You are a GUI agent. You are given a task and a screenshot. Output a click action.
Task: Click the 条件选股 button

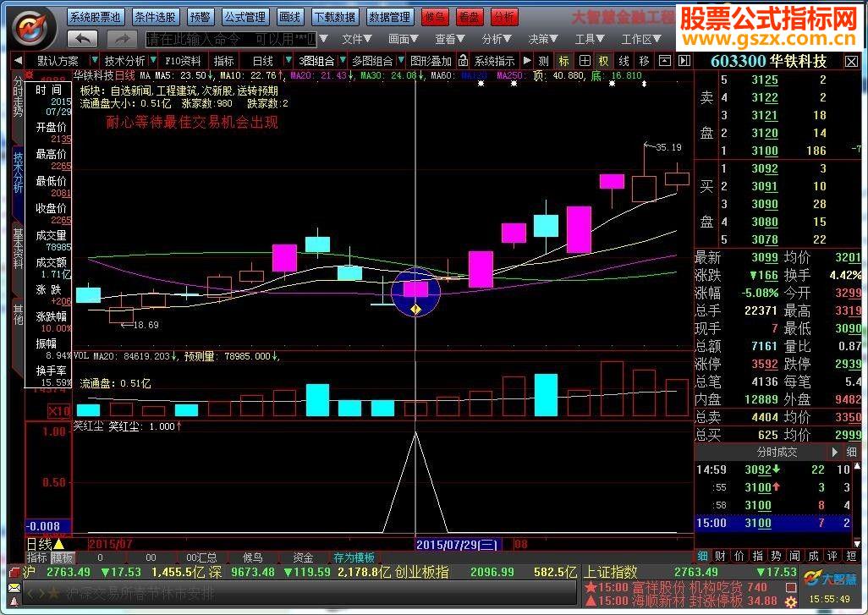(155, 17)
